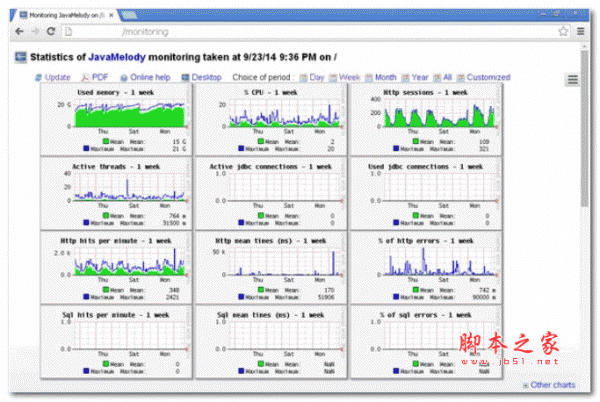
Task: Bookmark this page with the star icon
Action: point(563,31)
